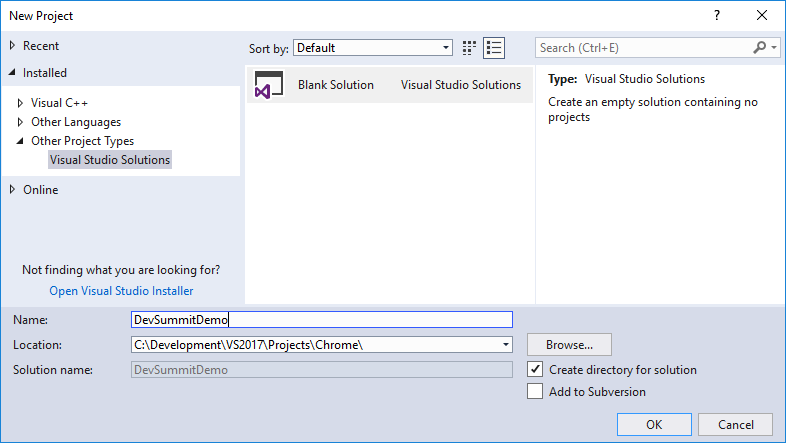Click into the Name text field
The width and height of the screenshot is (786, 443).
pos(322,320)
